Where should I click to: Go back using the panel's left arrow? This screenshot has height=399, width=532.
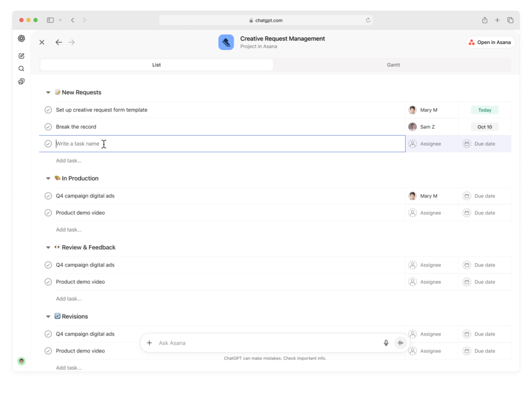click(59, 42)
